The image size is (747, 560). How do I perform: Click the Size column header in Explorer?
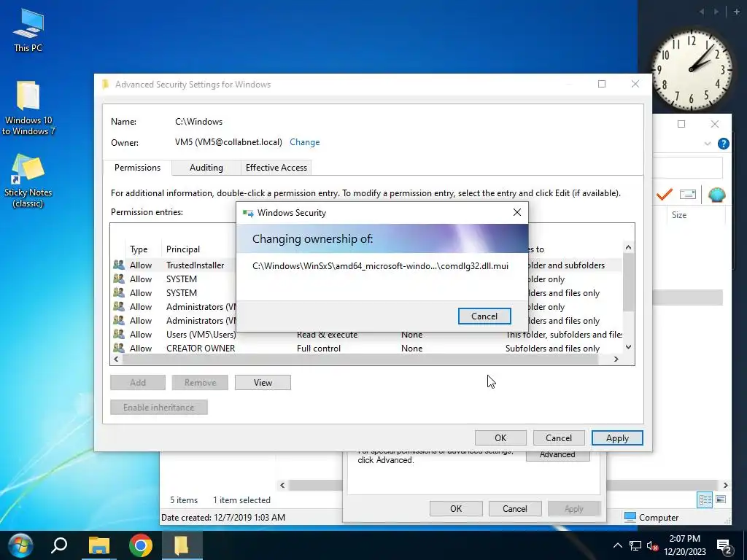(679, 215)
